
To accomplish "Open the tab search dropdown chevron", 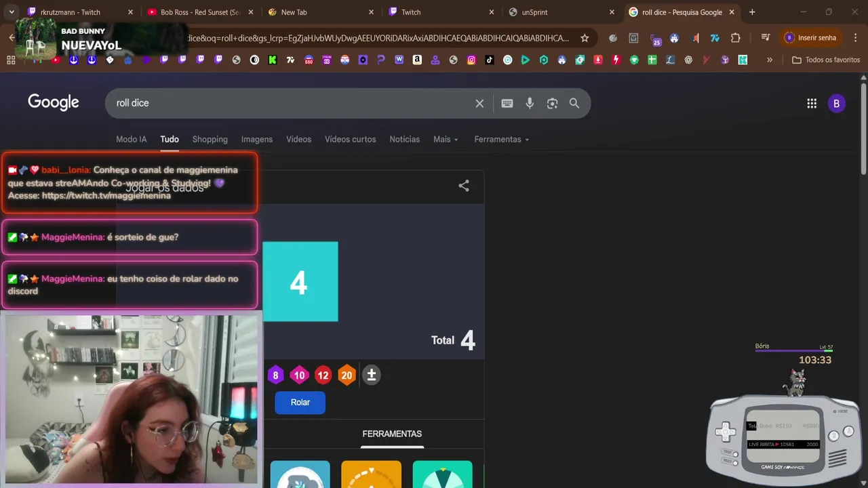I will 12,12.
